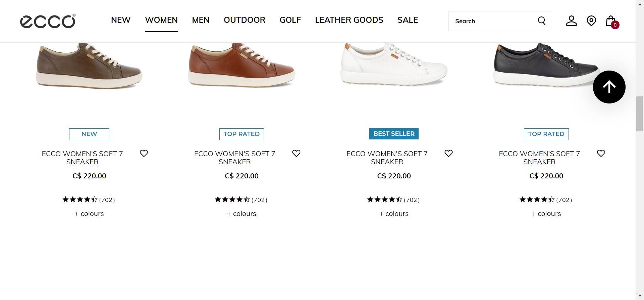Open the white Soft 7 Sneaker title link
Viewport: 644px width, 300px height.
click(x=387, y=158)
